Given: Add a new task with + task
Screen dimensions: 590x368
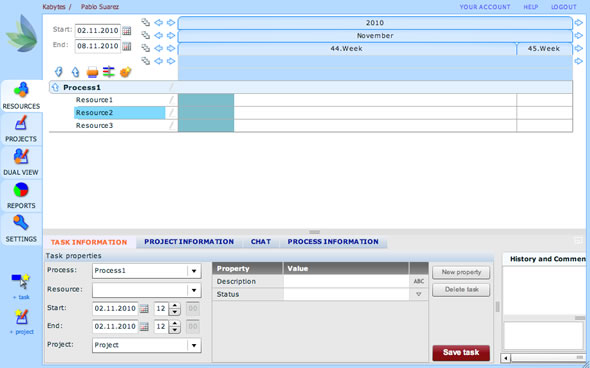Looking at the screenshot, I should tap(21, 286).
